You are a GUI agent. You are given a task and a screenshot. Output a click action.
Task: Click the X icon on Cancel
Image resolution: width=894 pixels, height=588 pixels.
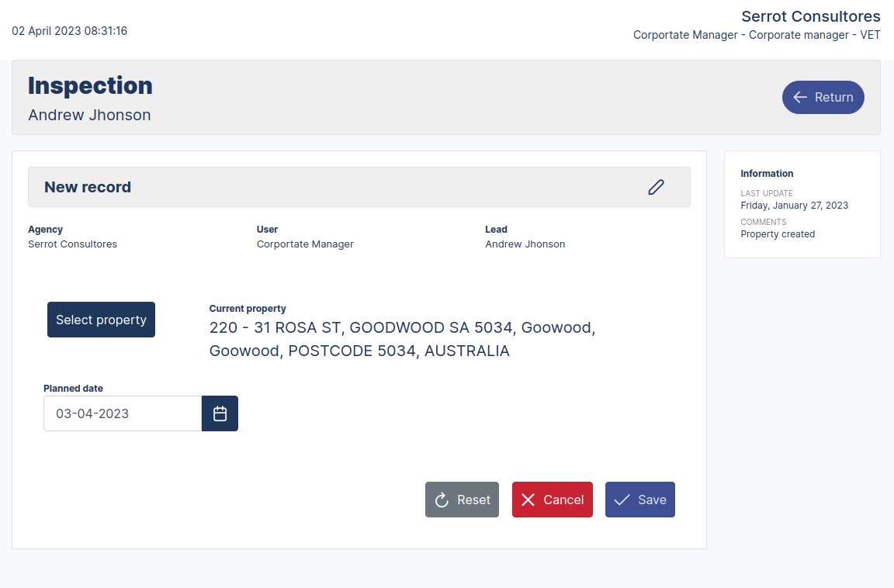click(528, 500)
